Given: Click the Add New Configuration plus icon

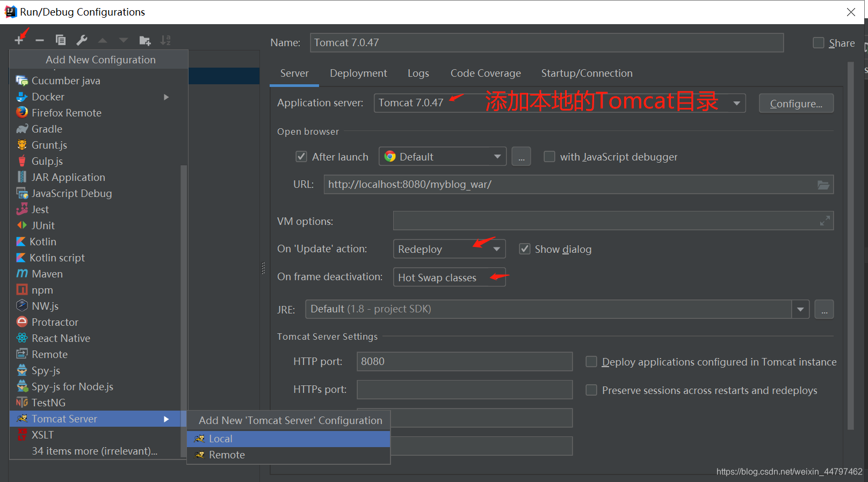Looking at the screenshot, I should [19, 40].
